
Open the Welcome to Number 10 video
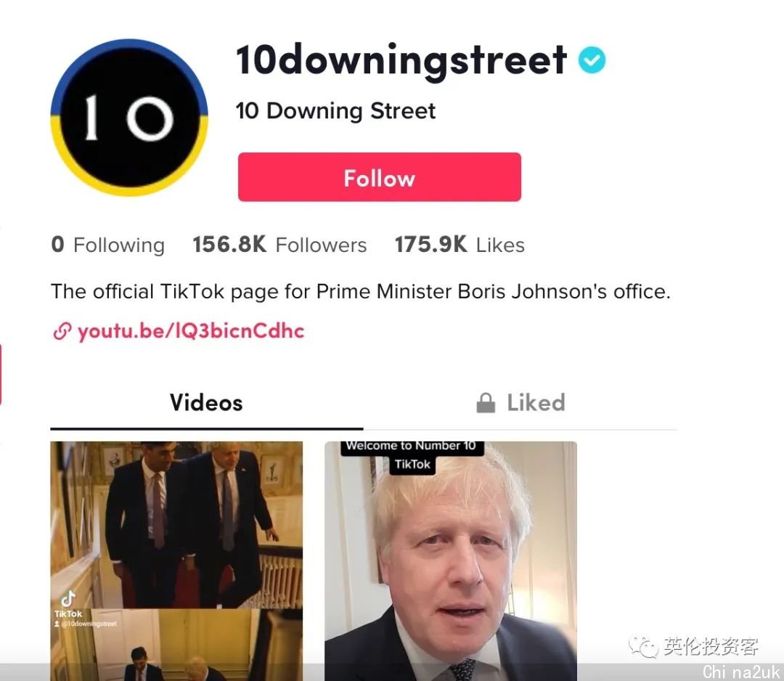[x=451, y=560]
